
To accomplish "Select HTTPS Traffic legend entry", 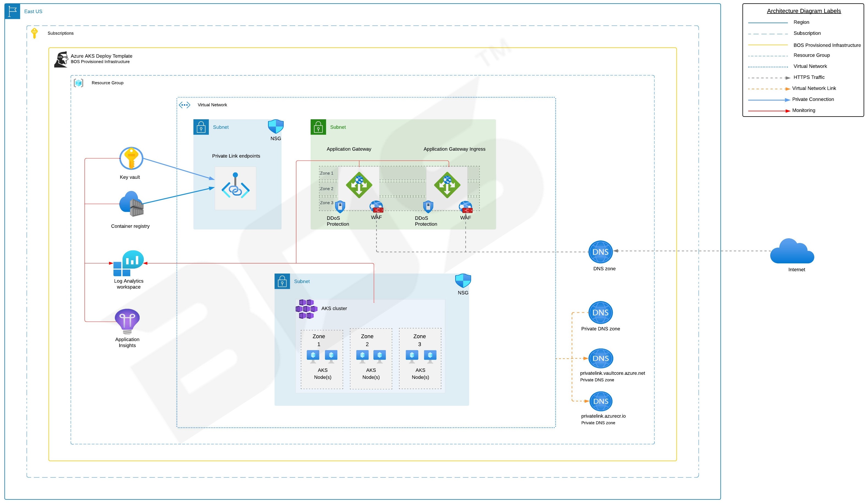I will (x=809, y=77).
